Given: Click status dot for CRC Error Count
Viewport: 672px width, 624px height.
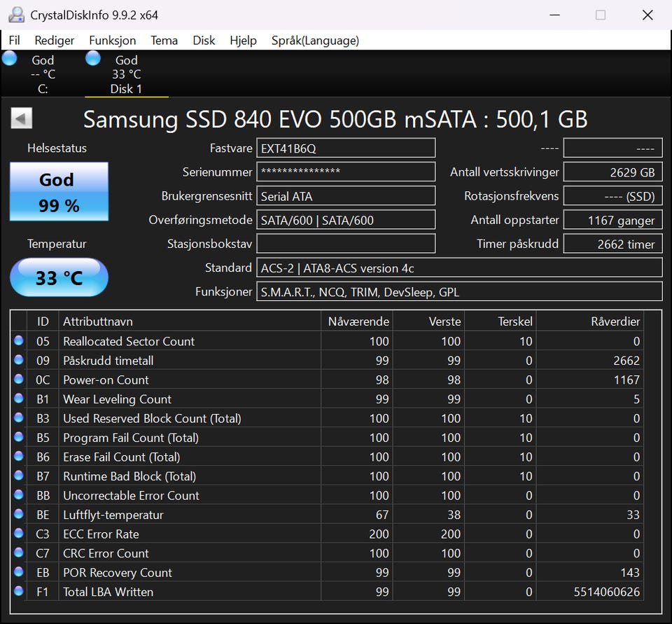Looking at the screenshot, I should click(18, 553).
